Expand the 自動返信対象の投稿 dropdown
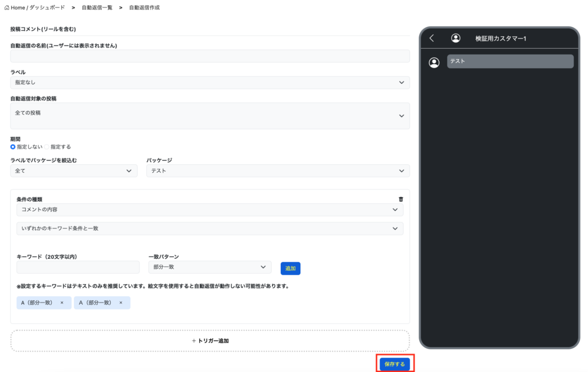Screen dimensions: 588x372 (210, 116)
